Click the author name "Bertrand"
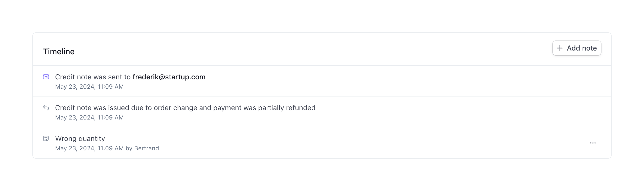644x191 pixels. tap(146, 148)
